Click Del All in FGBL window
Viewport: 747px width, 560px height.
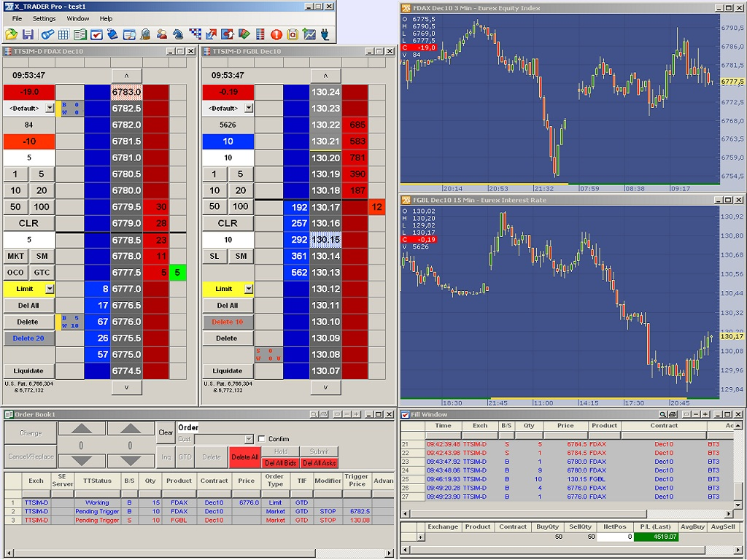tap(228, 306)
